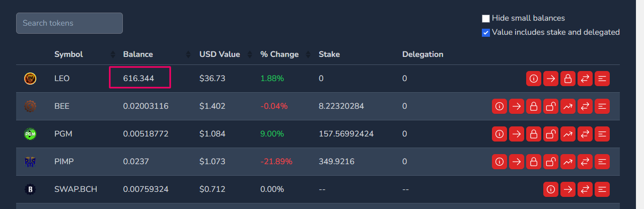Enable Hide small balances checkbox
644x209 pixels.
pyautogui.click(x=486, y=19)
